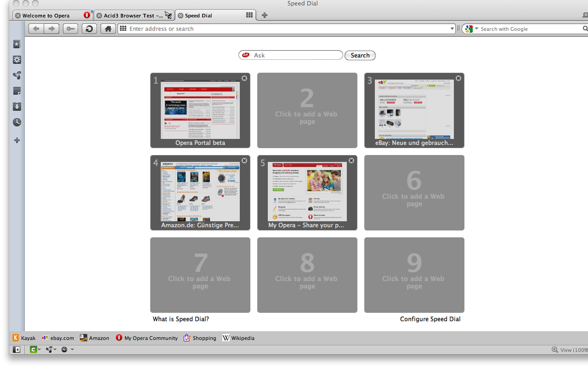Viewport: 588px width, 368px height.
Task: Open the Downloads panel arrow icon in sidebar
Action: (17, 107)
